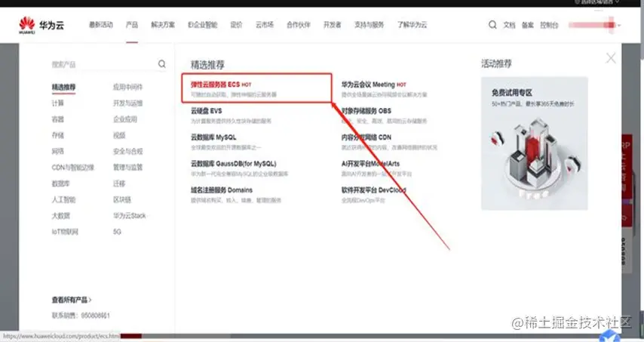Open 华为云会议 Meeting product link

[x=368, y=85]
